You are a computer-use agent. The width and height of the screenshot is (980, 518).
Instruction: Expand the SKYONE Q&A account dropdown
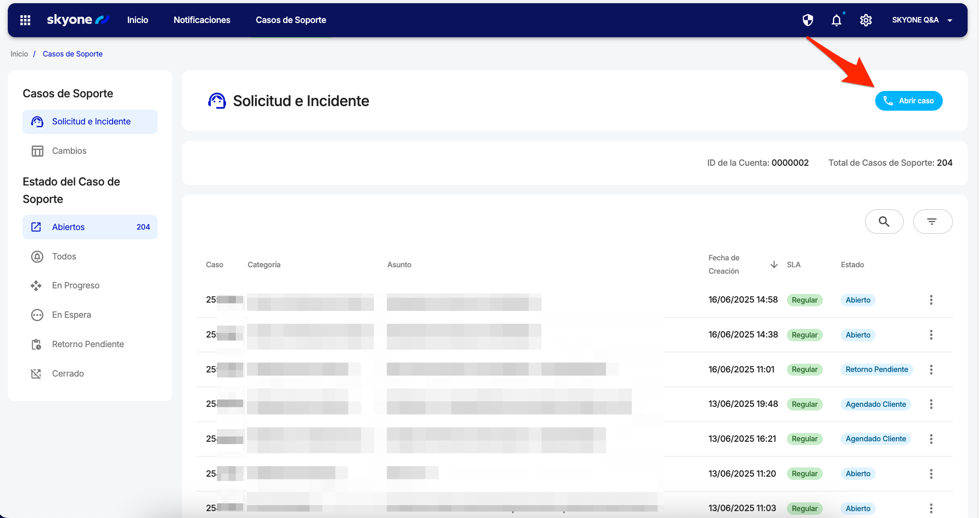coord(922,20)
